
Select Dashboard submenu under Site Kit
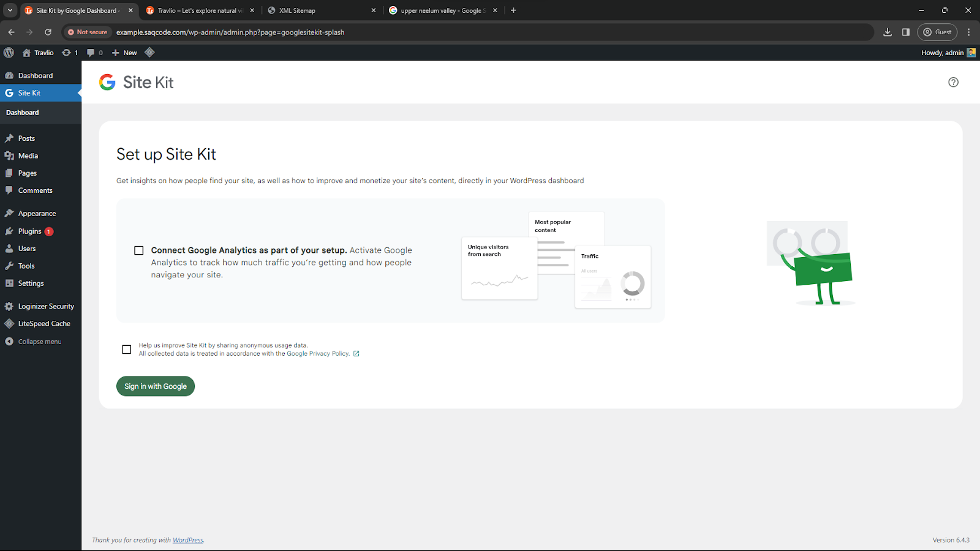pos(23,113)
